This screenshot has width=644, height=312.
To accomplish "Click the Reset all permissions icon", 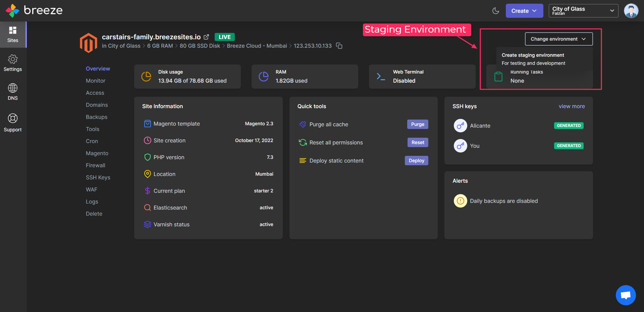I will (303, 142).
